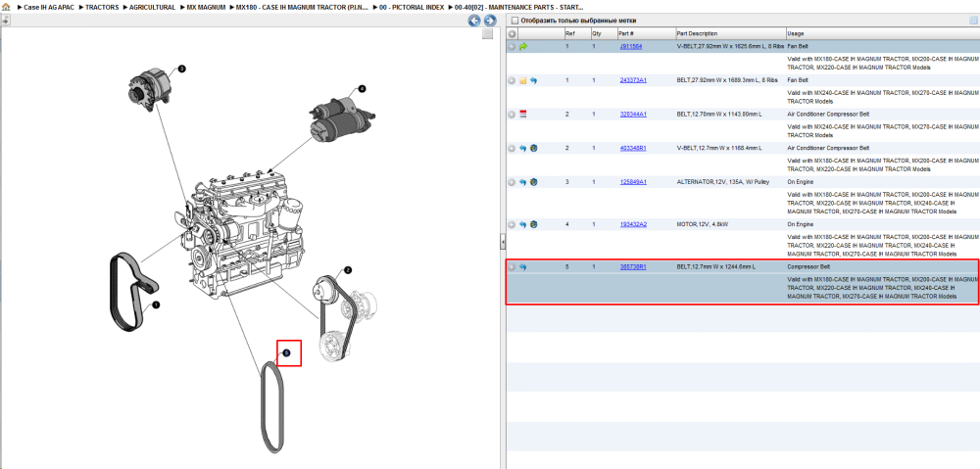Select callout 2 on compressor belt pulley
This screenshot has width=980, height=469.
tap(348, 270)
